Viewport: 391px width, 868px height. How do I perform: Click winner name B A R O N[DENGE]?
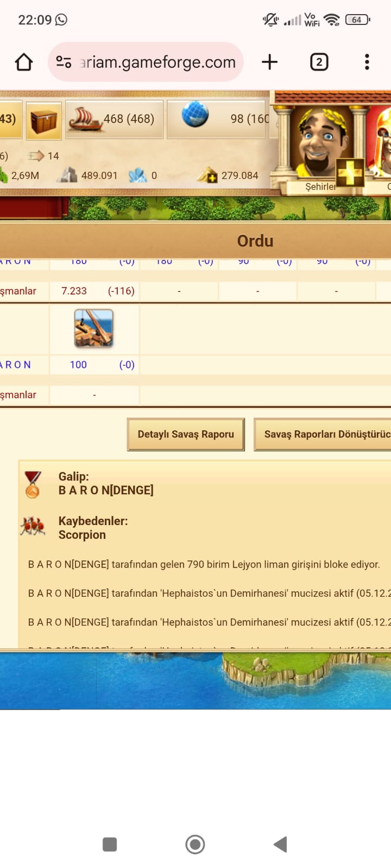[x=106, y=490]
